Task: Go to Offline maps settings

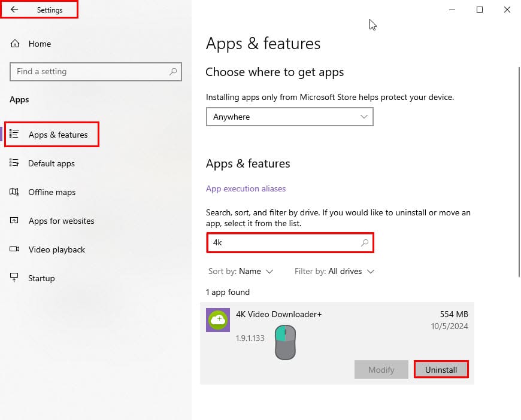Action: click(52, 192)
